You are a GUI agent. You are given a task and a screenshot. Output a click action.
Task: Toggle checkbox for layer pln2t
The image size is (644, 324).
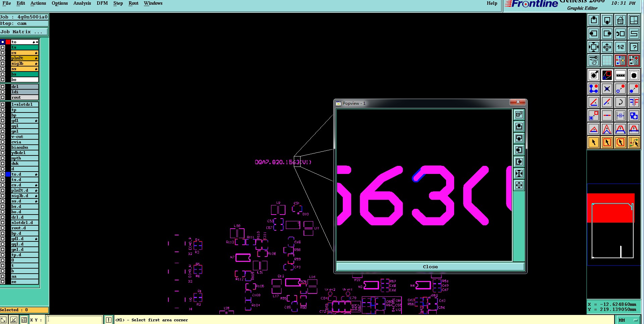click(x=3, y=58)
